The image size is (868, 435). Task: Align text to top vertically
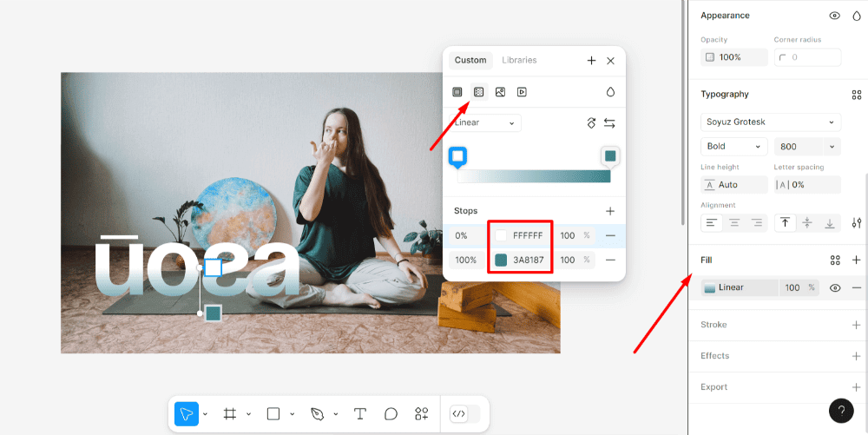coord(785,222)
